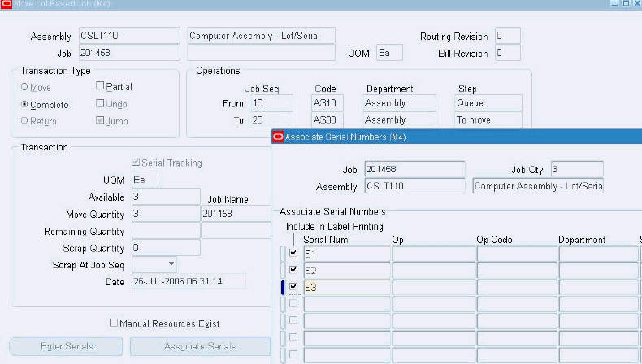642x364 pixels.
Task: Toggle the Serial Tracking checkbox
Action: click(136, 162)
